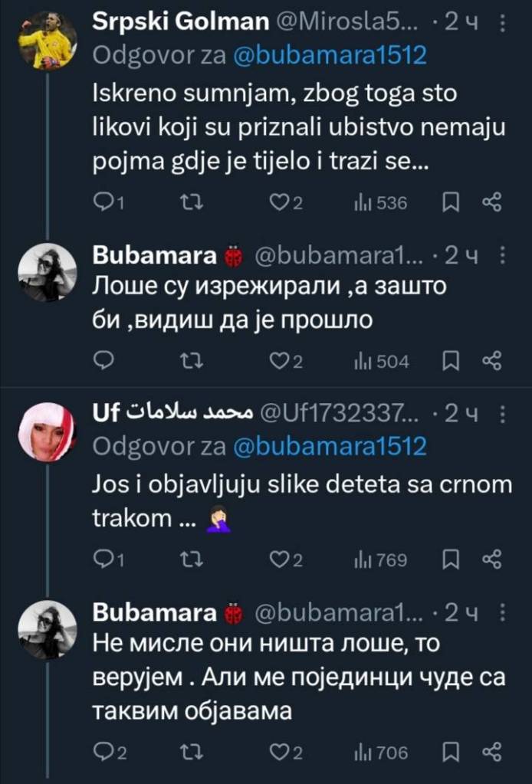Open the Uf user's profile avatar
532x784 pixels.
coord(48,431)
